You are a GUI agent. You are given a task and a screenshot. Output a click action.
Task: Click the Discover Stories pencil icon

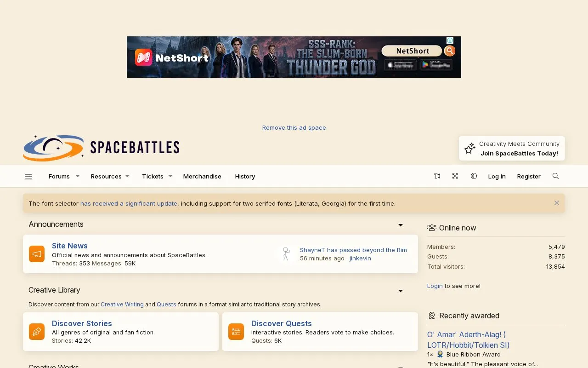(x=37, y=332)
